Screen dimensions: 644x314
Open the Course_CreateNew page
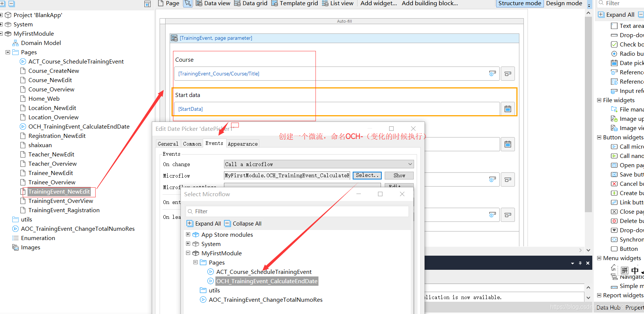54,71
